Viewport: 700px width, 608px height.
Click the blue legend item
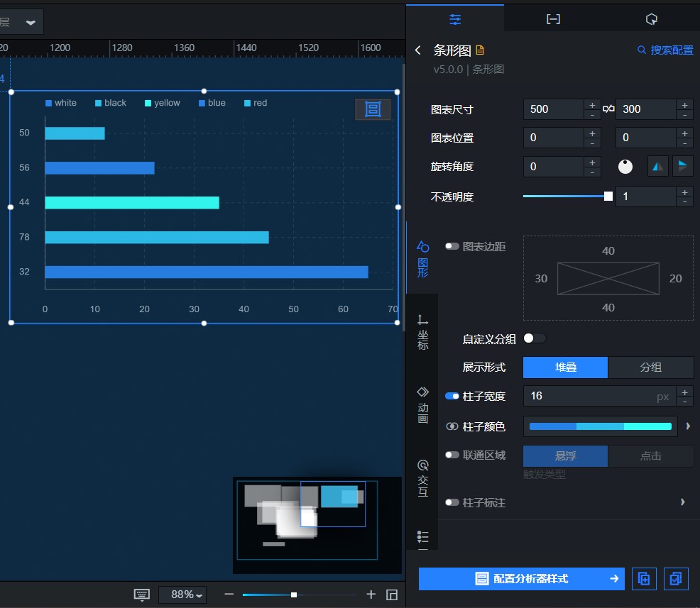(x=212, y=103)
